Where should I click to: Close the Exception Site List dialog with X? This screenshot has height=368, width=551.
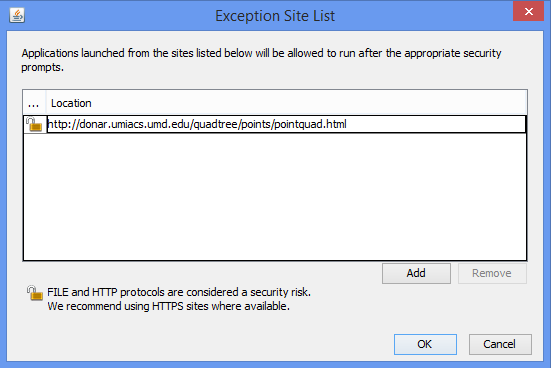(528, 12)
